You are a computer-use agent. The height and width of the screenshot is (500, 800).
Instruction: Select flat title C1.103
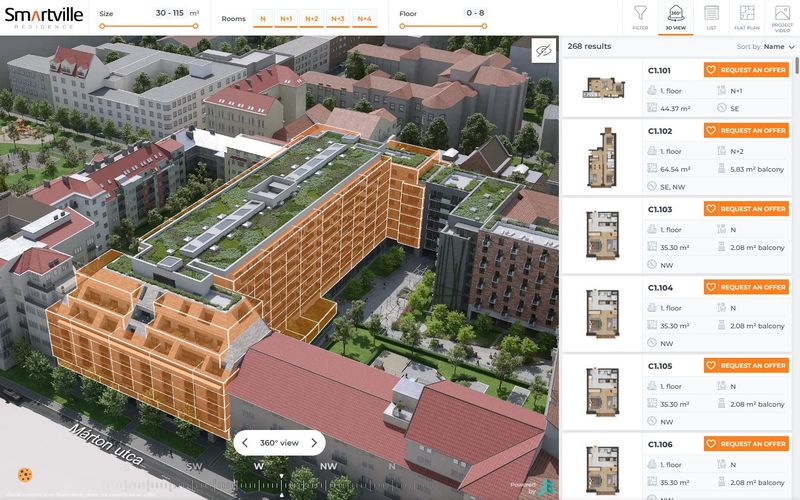(660, 209)
